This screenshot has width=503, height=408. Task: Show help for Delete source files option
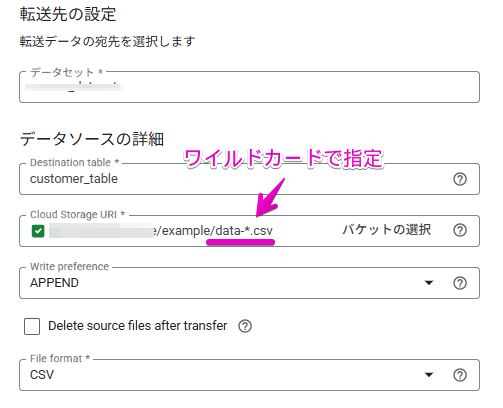pos(245,326)
